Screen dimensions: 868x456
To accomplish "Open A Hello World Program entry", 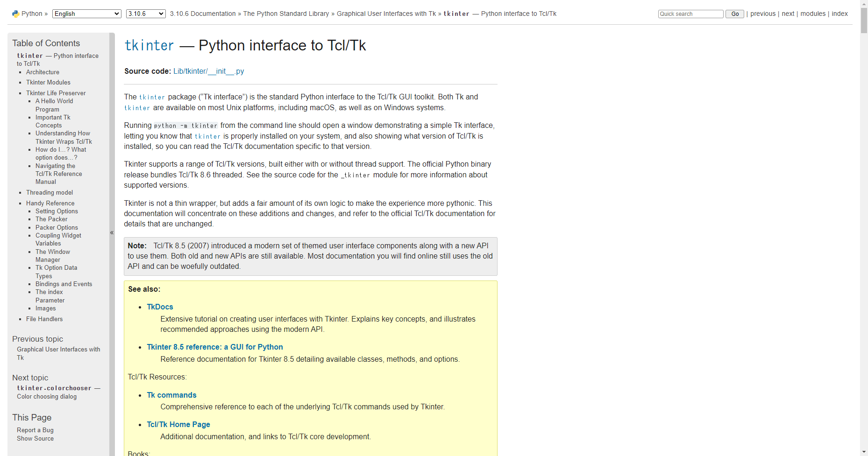I will [x=54, y=105].
